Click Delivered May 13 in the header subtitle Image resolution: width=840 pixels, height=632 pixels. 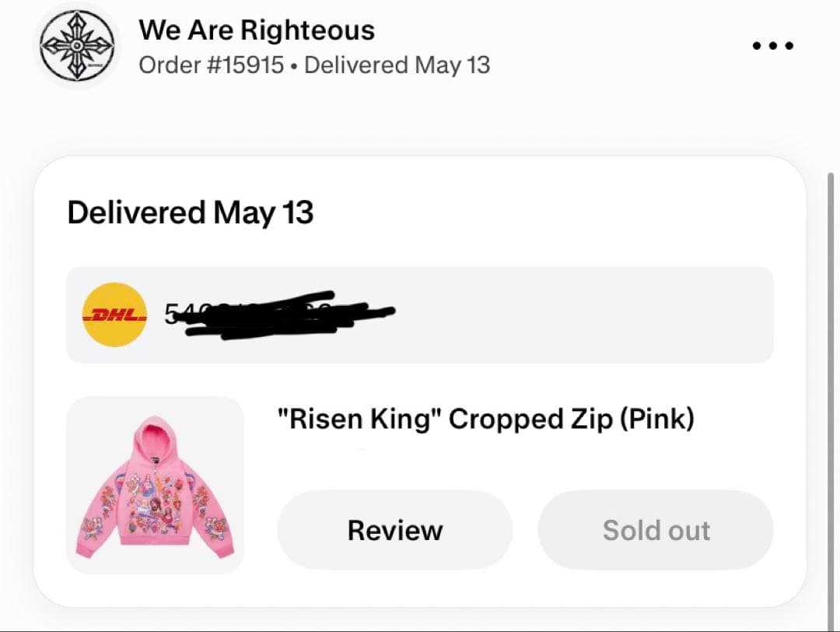397,65
